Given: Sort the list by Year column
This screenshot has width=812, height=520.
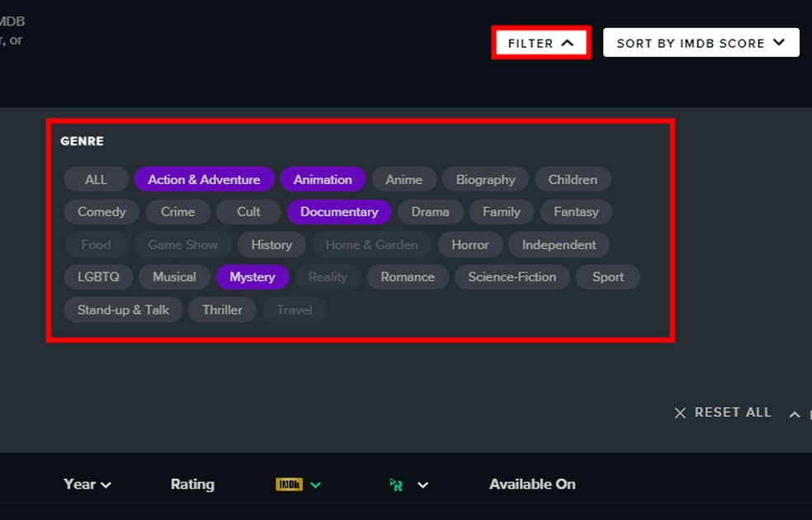Looking at the screenshot, I should pos(87,485).
